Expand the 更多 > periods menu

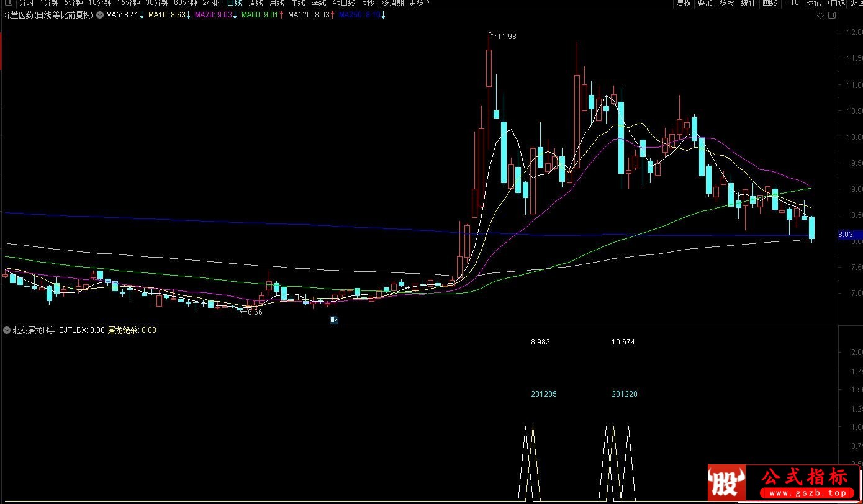[419, 2]
